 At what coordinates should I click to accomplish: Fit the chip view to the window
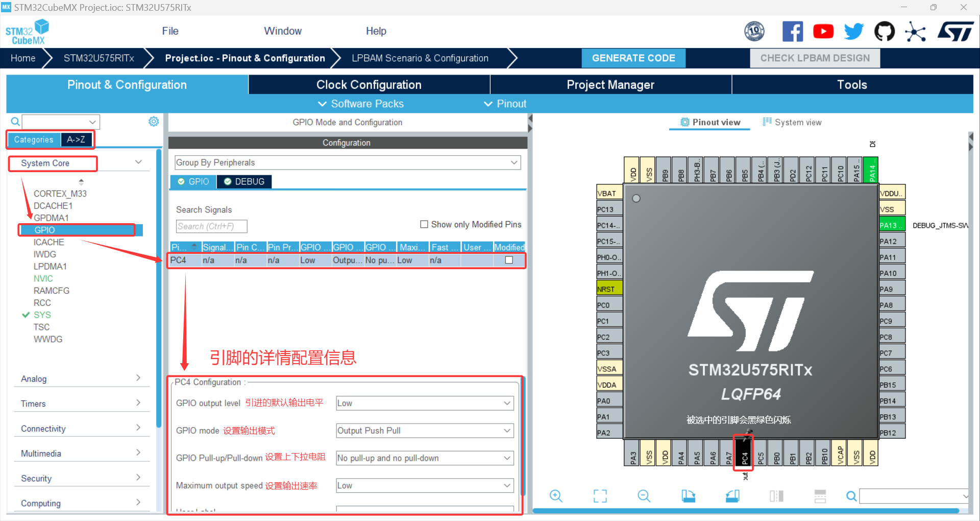(x=600, y=496)
